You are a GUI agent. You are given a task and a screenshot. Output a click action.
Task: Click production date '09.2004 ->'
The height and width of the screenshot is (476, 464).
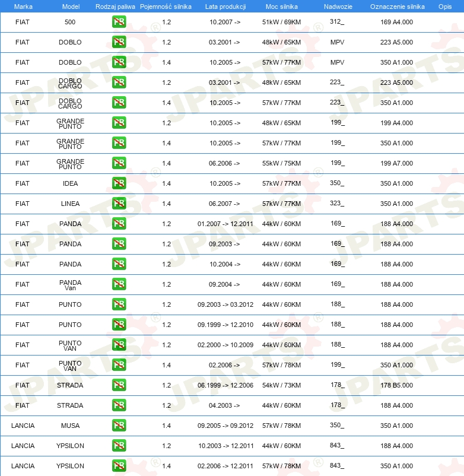coord(224,284)
